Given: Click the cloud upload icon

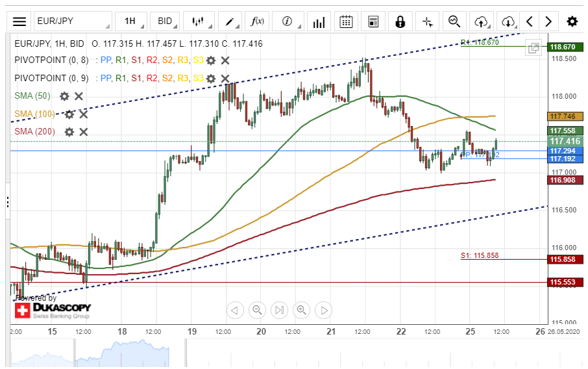Looking at the screenshot, I should coord(481,21).
